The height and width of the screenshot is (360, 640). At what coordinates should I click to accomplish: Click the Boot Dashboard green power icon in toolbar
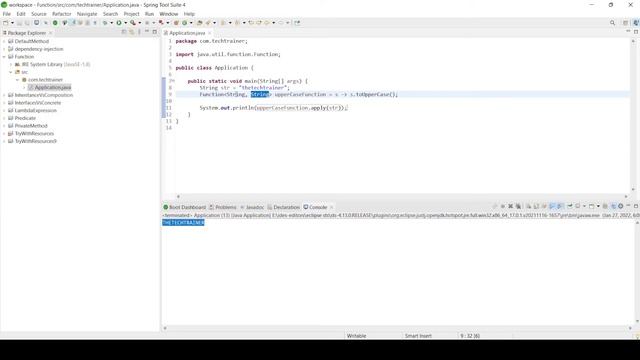[55, 23]
